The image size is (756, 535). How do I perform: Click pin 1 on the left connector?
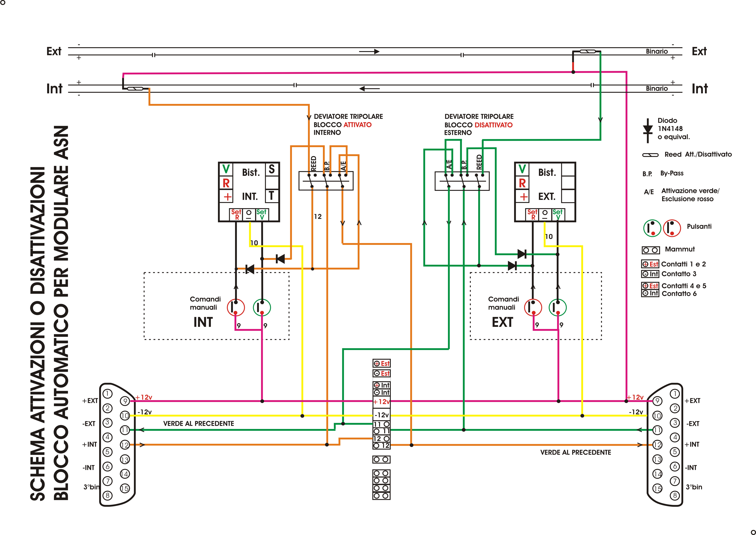point(107,394)
